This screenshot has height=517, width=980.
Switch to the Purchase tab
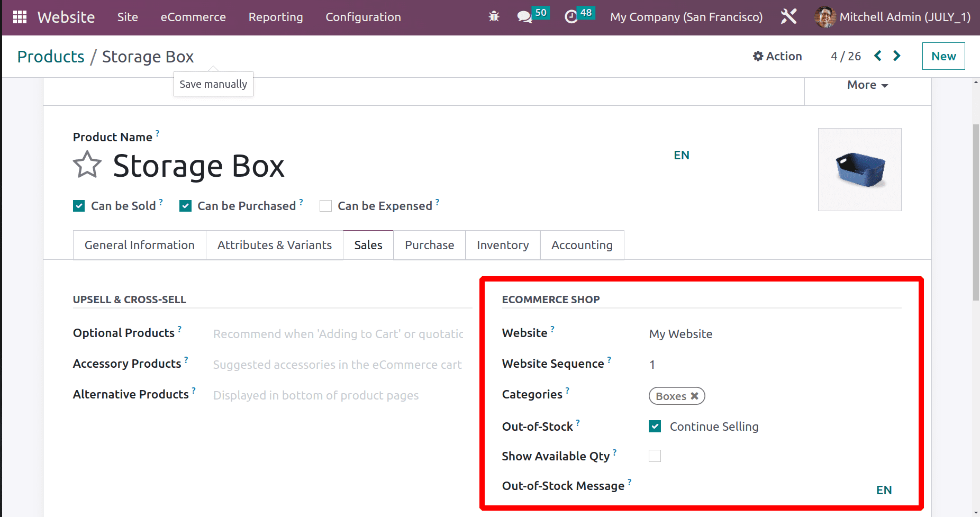[430, 245]
